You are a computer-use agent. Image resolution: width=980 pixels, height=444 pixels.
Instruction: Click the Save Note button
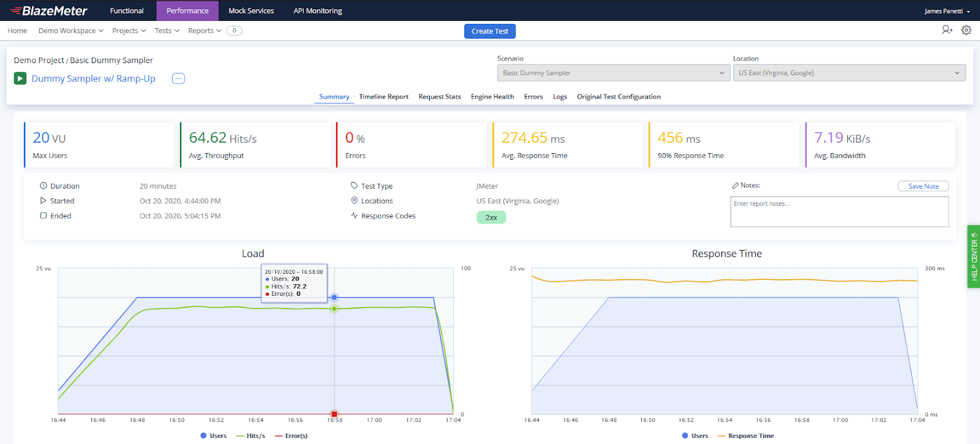click(x=923, y=186)
